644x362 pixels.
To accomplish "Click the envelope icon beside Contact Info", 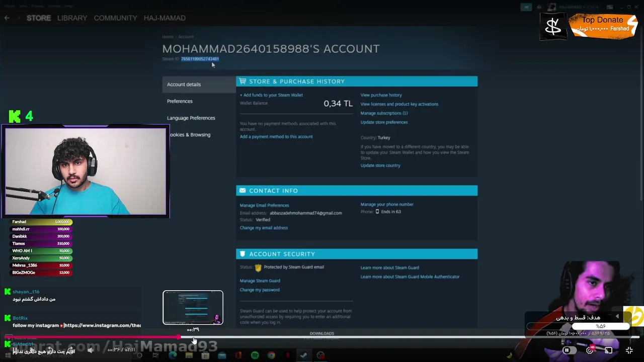I will pyautogui.click(x=243, y=191).
